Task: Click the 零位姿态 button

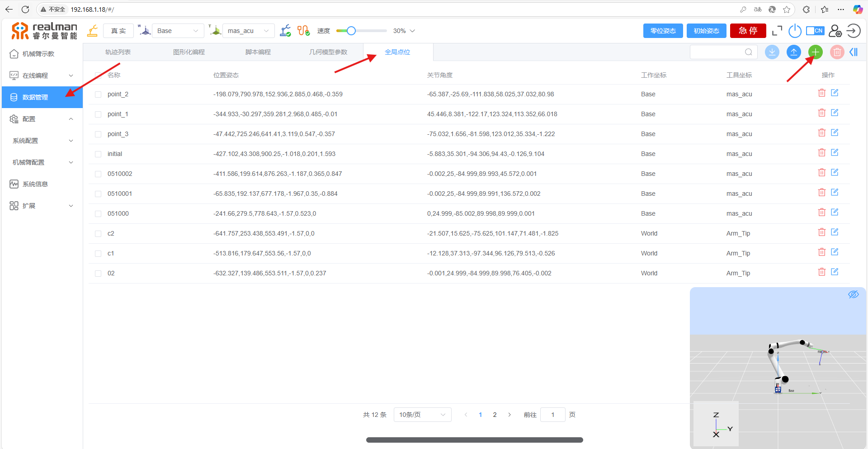Action: click(x=663, y=31)
